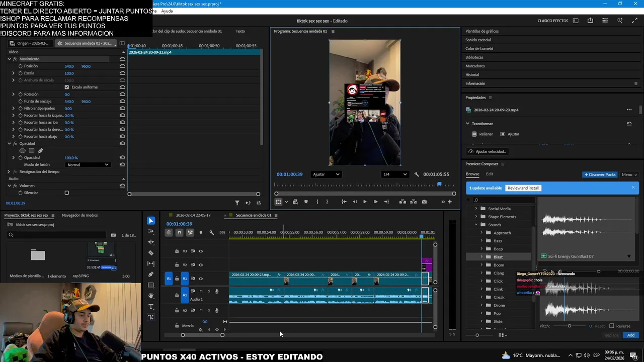Click filter properties funnel icon

pos(237,203)
